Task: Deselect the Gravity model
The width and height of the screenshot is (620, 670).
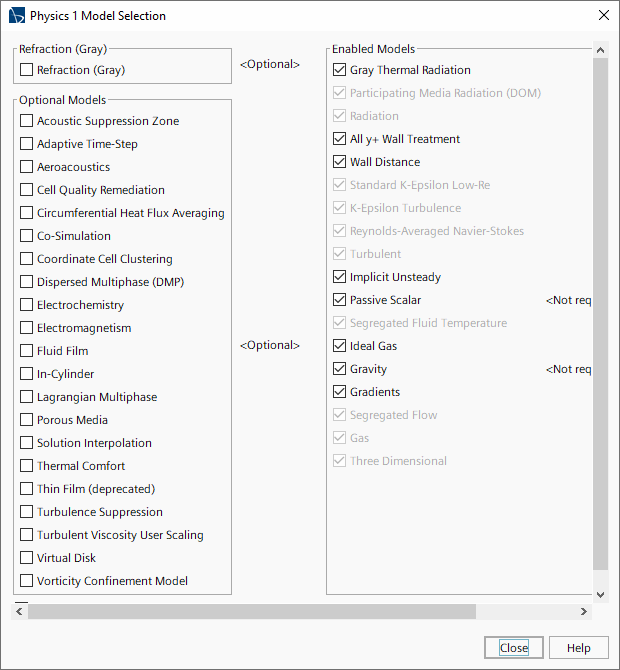Action: (x=340, y=369)
